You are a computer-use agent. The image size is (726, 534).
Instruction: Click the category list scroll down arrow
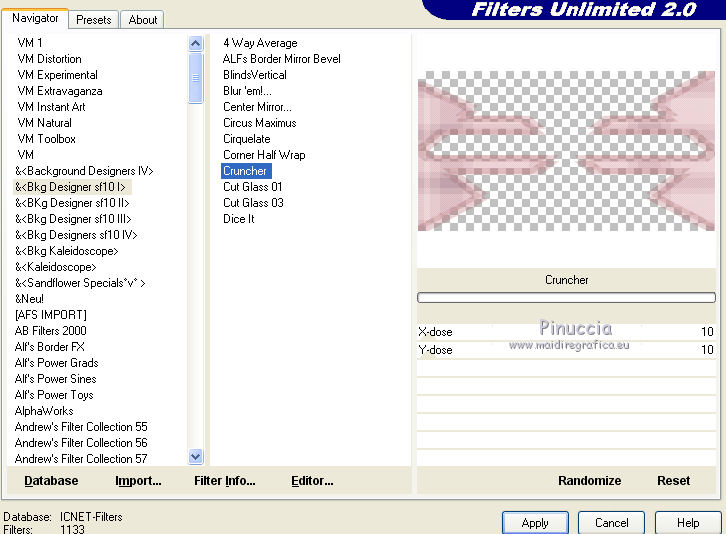(x=195, y=457)
